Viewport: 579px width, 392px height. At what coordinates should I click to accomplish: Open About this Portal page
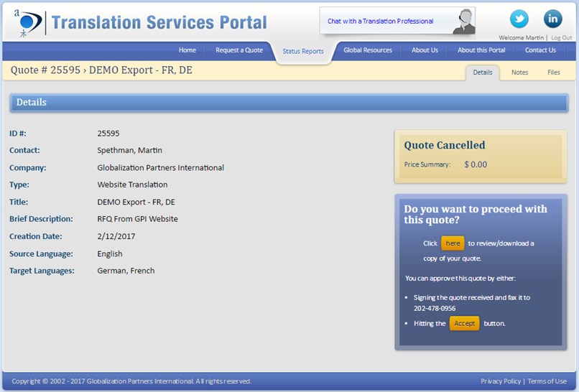481,50
